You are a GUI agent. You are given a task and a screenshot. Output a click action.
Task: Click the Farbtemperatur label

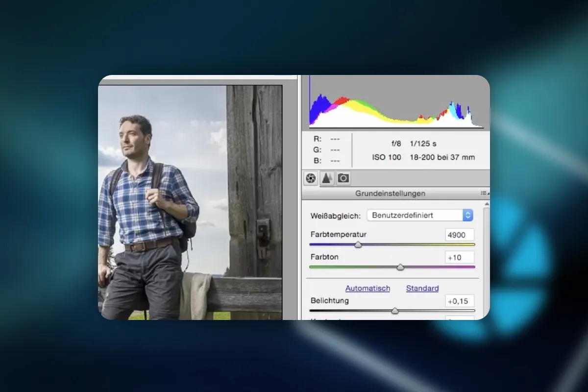pyautogui.click(x=339, y=234)
